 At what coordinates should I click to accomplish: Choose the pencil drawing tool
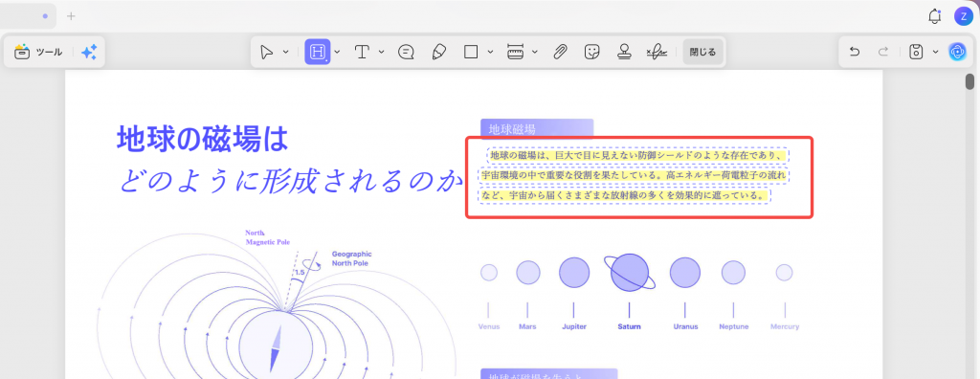[x=438, y=52]
